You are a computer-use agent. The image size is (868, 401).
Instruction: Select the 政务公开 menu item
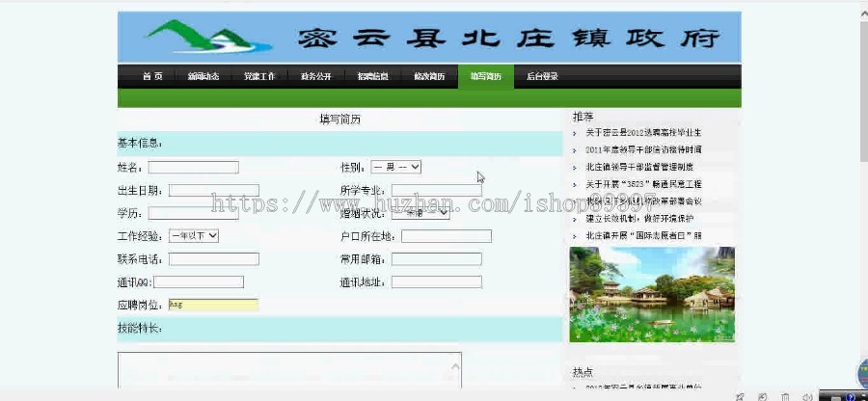pos(316,77)
